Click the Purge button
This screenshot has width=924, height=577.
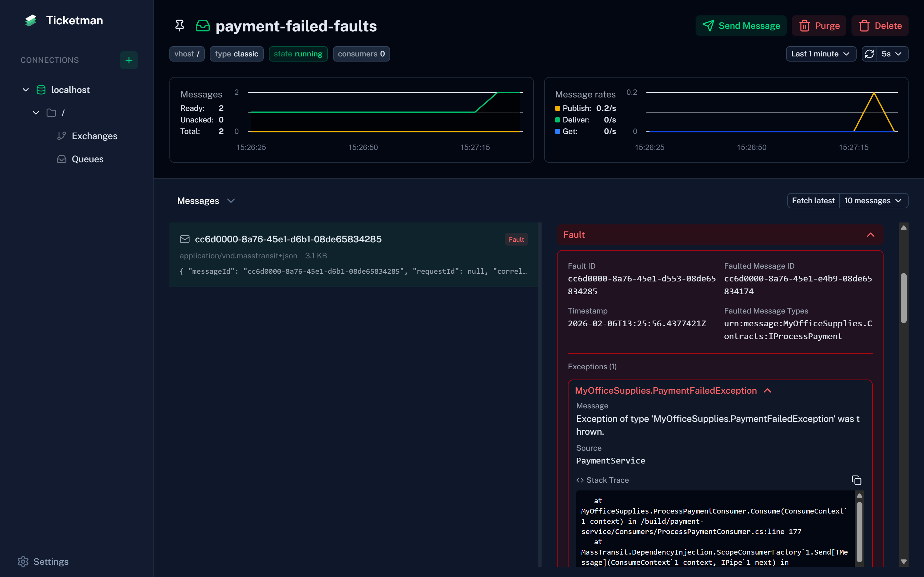click(819, 26)
